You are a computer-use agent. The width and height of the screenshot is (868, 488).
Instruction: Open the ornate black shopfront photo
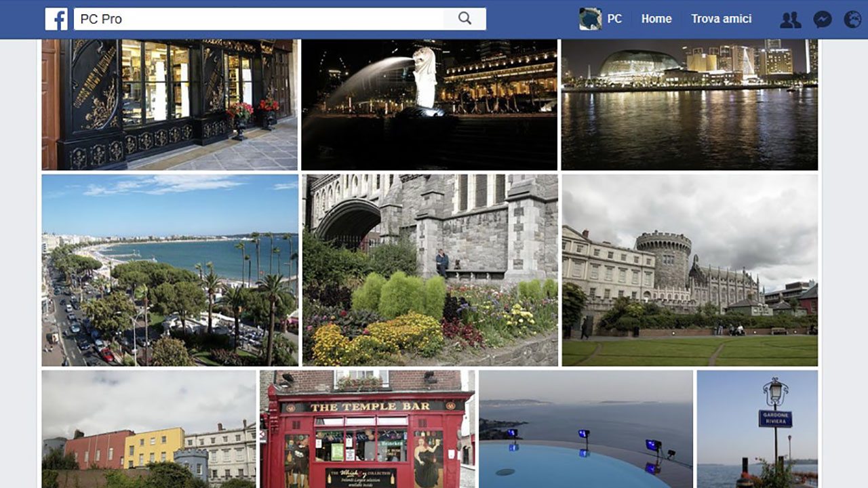pyautogui.click(x=170, y=104)
